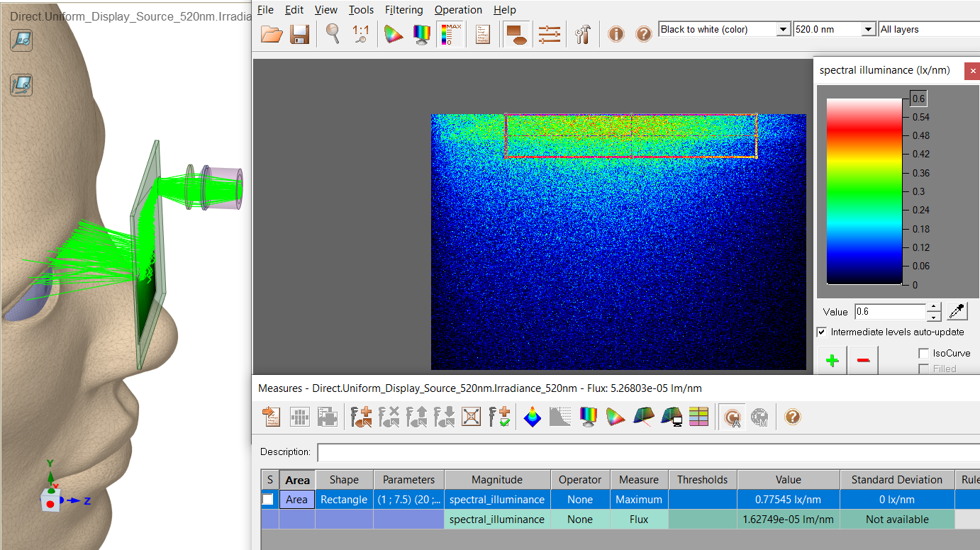Decrease Value with the spinner down arrow
980x550 pixels.
tap(935, 316)
